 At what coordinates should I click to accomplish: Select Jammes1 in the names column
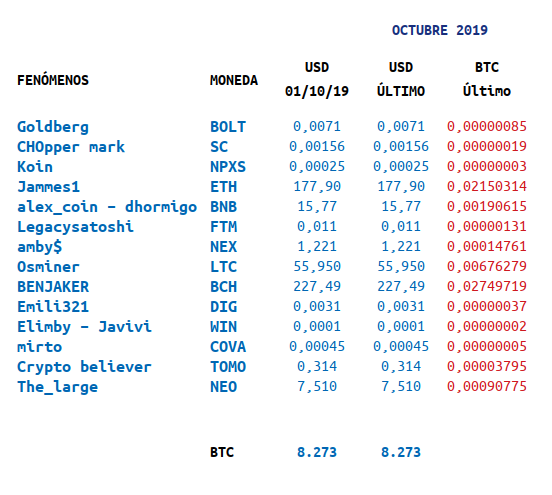(49, 187)
